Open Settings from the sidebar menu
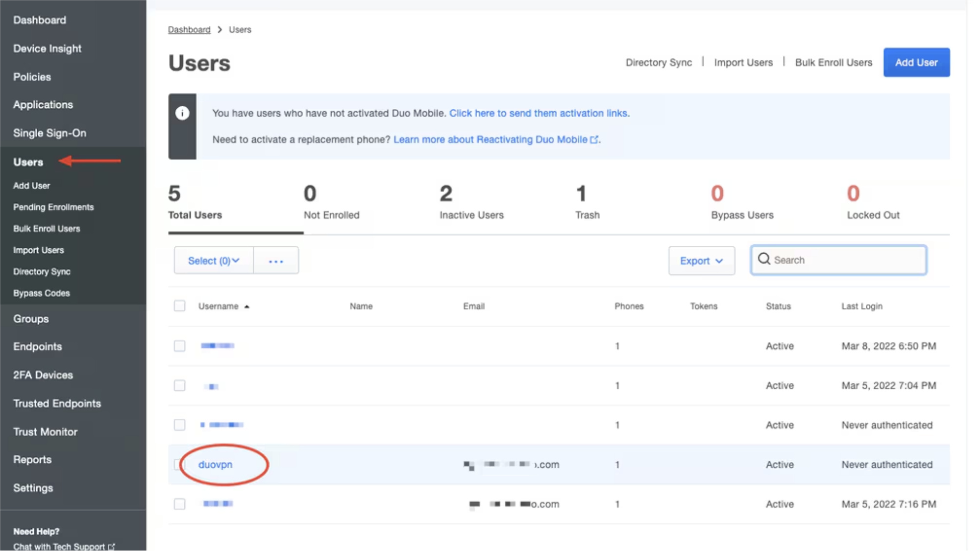Viewport: 980px width, 551px height. click(33, 487)
